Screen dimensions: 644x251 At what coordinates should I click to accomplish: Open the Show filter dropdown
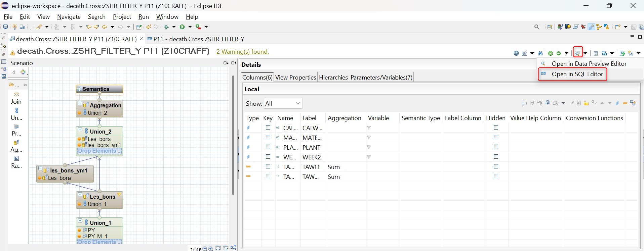pyautogui.click(x=283, y=103)
